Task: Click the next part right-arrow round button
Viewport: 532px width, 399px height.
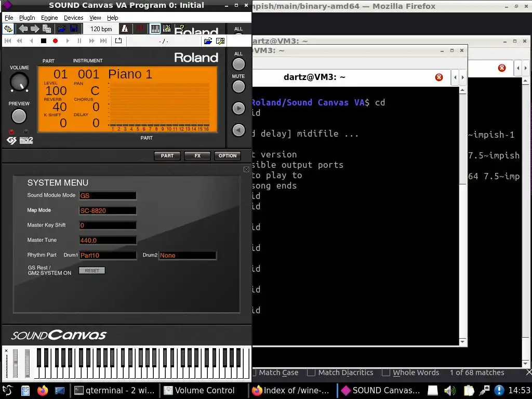Action: tap(238, 108)
